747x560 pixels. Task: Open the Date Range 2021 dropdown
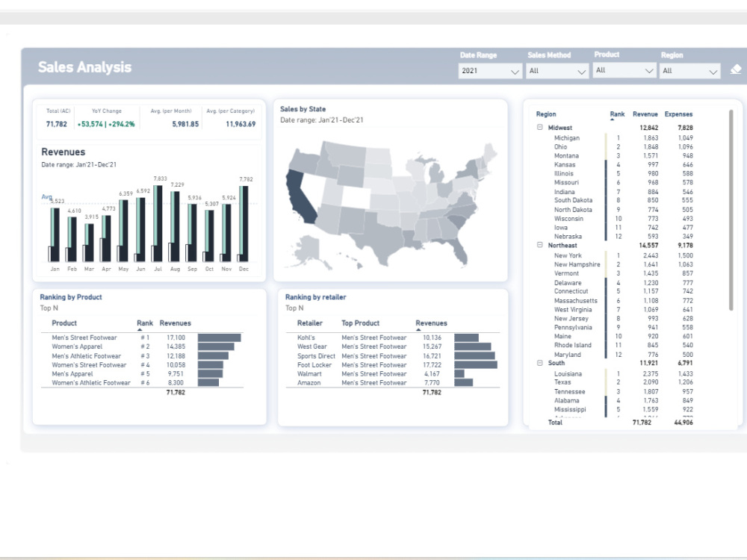click(x=490, y=70)
